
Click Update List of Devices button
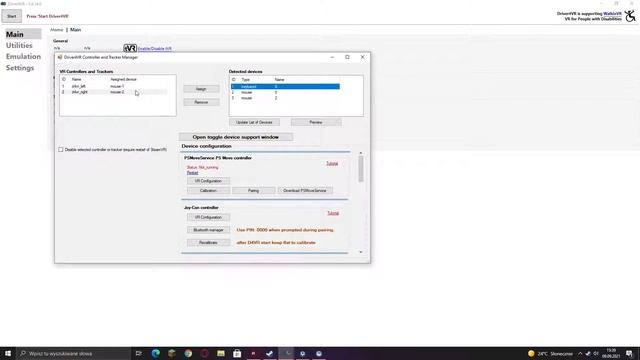pyautogui.click(x=254, y=122)
